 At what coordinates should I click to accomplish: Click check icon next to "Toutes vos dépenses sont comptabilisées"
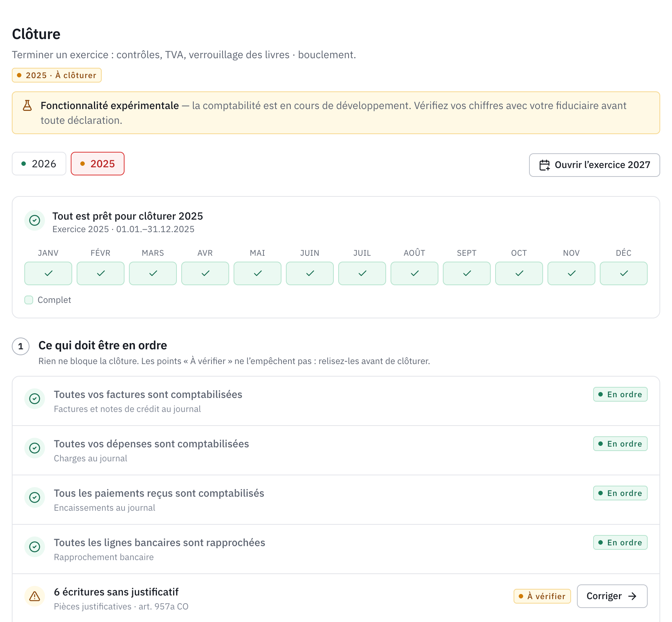click(35, 448)
